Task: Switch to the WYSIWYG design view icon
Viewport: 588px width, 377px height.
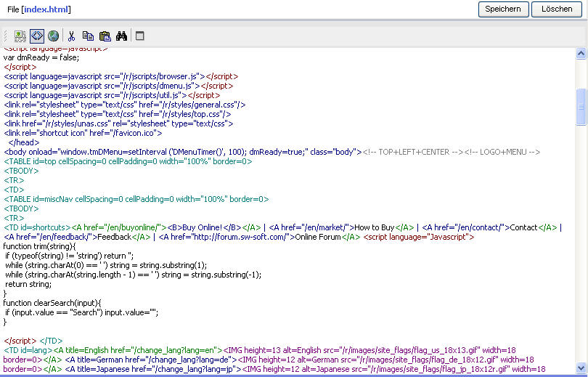Action: [x=20, y=36]
